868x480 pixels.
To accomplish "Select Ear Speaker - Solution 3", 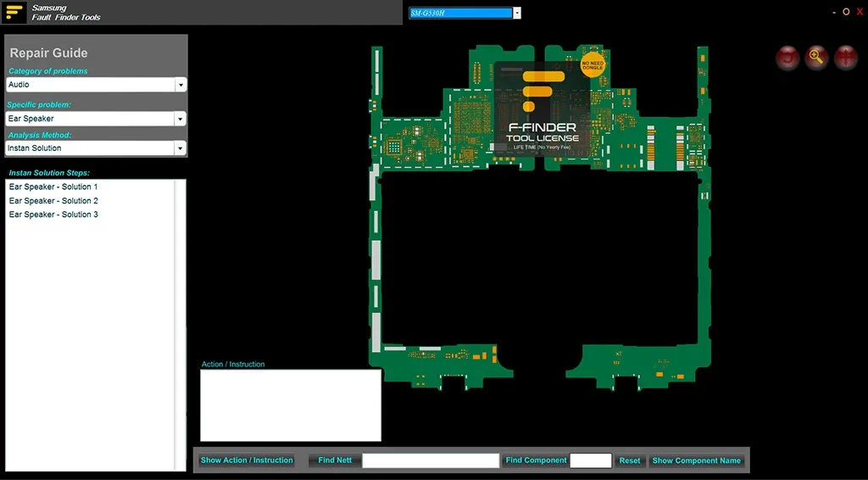I will [x=53, y=215].
